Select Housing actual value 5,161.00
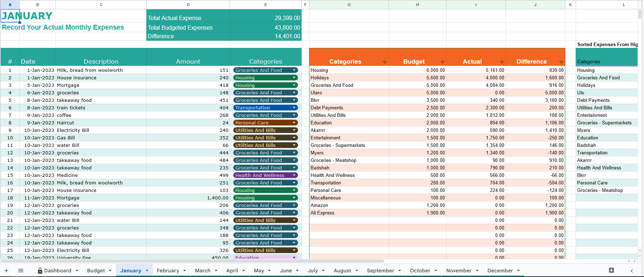This screenshot has width=644, height=277. (x=476, y=70)
